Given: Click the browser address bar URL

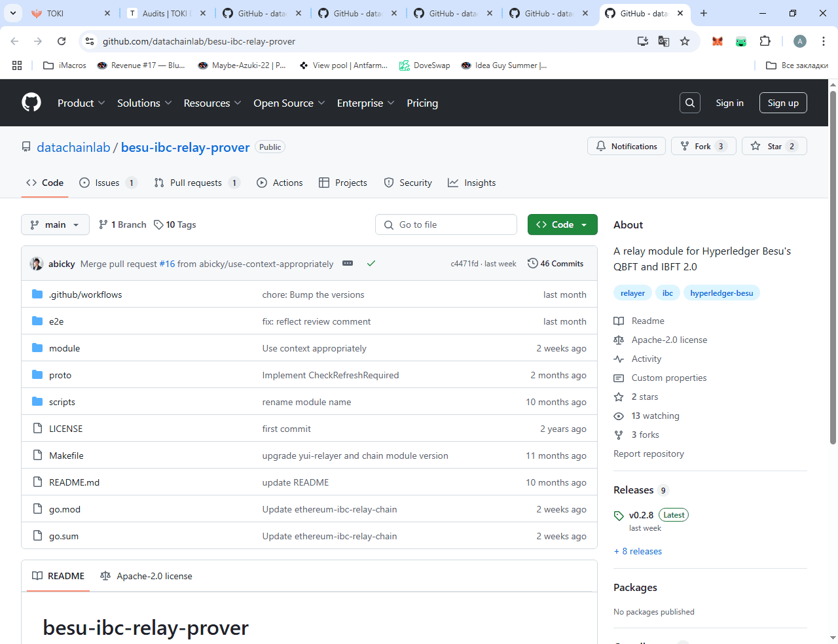Looking at the screenshot, I should (199, 41).
